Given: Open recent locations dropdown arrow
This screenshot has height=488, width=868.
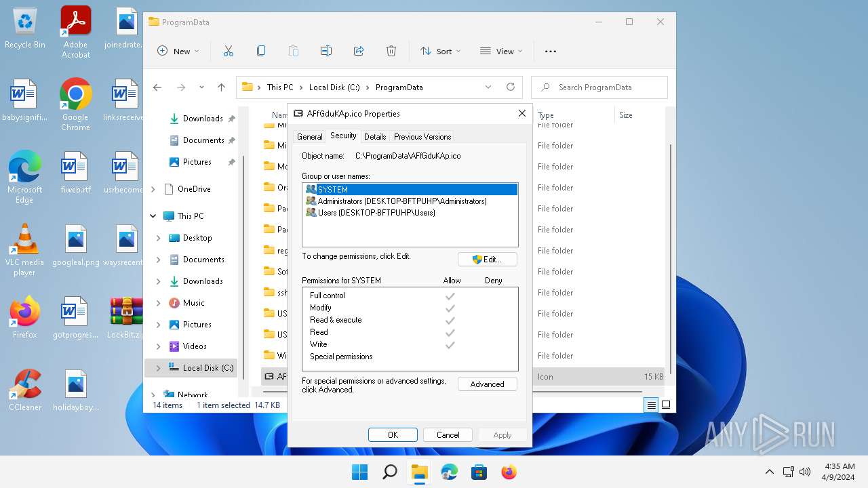Looking at the screenshot, I should click(201, 87).
